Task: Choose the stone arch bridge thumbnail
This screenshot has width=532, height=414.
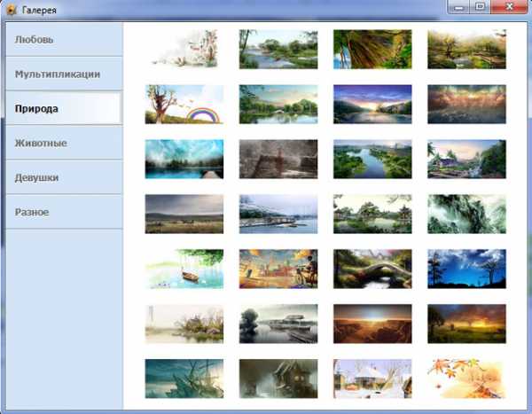Action: click(372, 269)
